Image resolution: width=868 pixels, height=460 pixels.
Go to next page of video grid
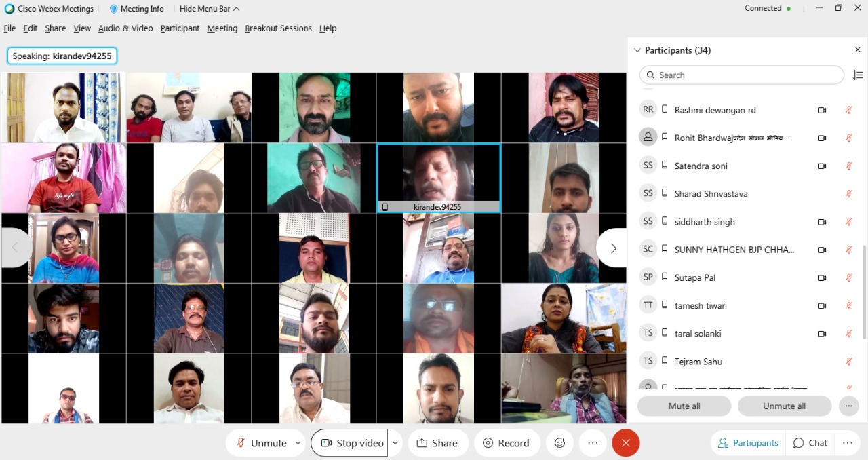click(612, 248)
